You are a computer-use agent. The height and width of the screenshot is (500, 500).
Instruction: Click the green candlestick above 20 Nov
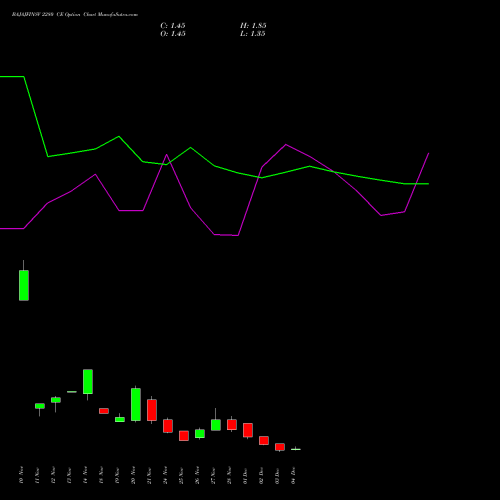click(136, 404)
